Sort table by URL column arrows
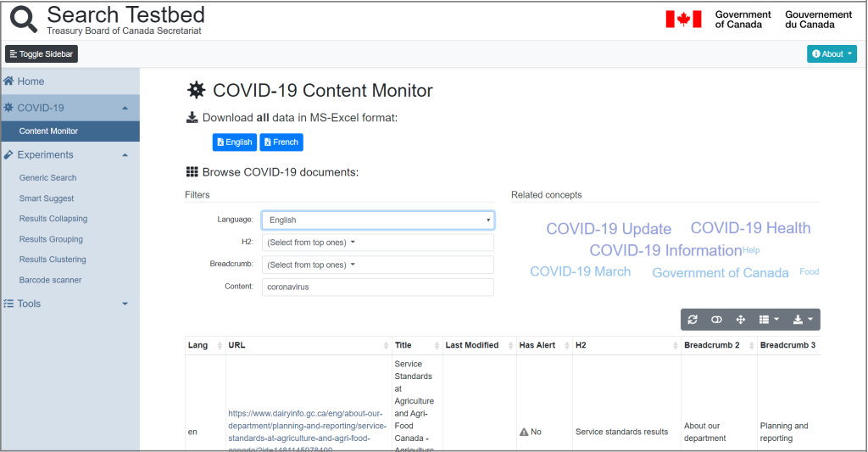 pyautogui.click(x=386, y=346)
